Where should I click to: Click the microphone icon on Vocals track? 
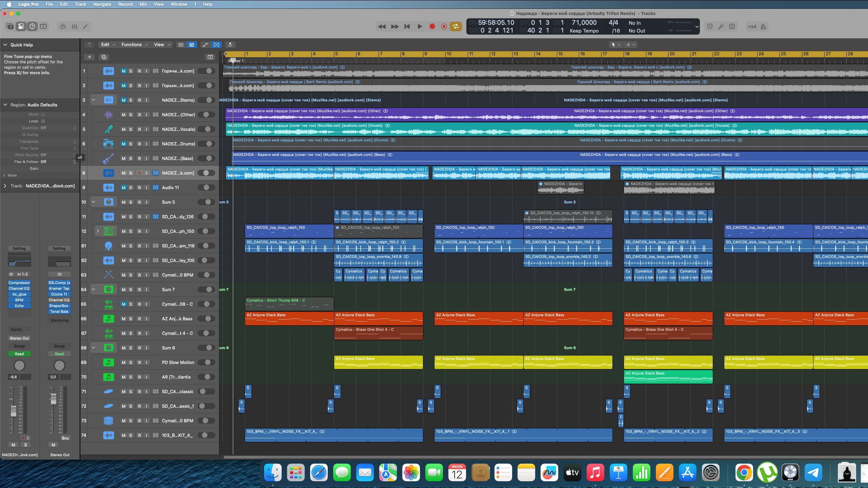tap(108, 129)
